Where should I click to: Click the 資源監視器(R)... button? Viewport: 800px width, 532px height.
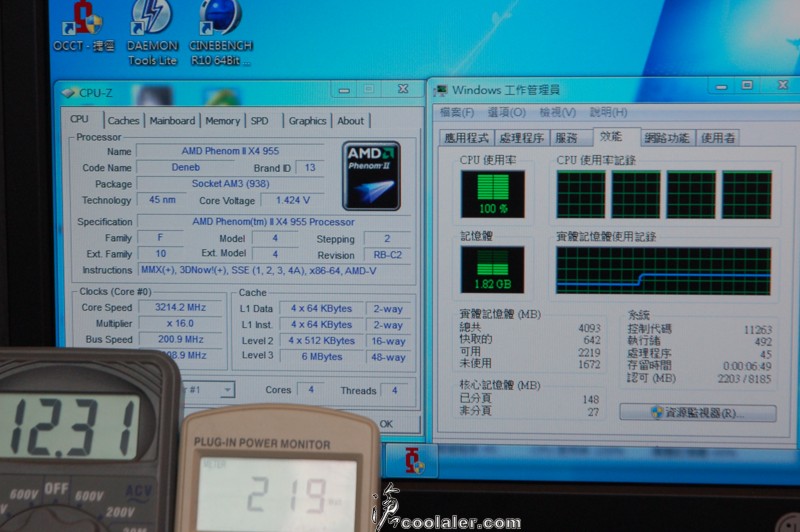pyautogui.click(x=697, y=413)
